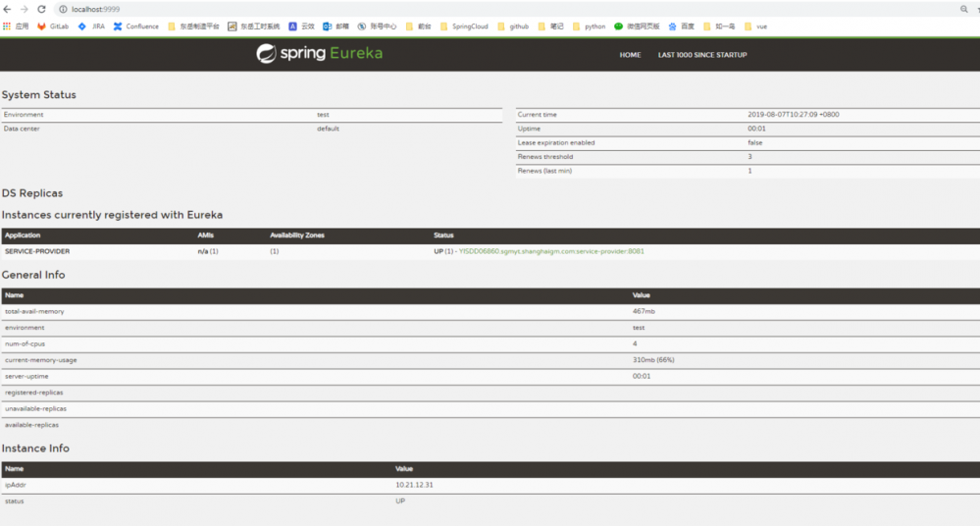This screenshot has height=526, width=980.
Task: Open the python bookmark folder
Action: tap(589, 26)
